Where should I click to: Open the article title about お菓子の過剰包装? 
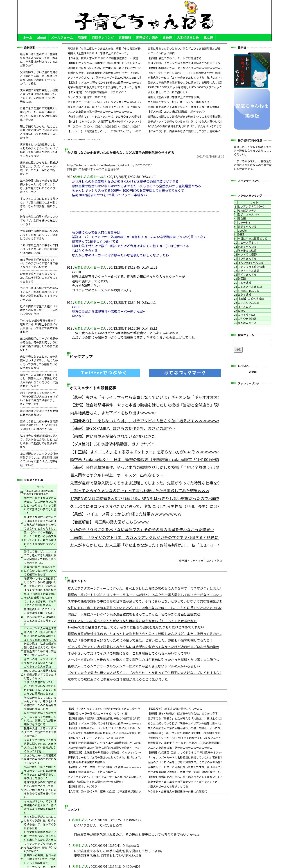pyautogui.click(x=120, y=153)
